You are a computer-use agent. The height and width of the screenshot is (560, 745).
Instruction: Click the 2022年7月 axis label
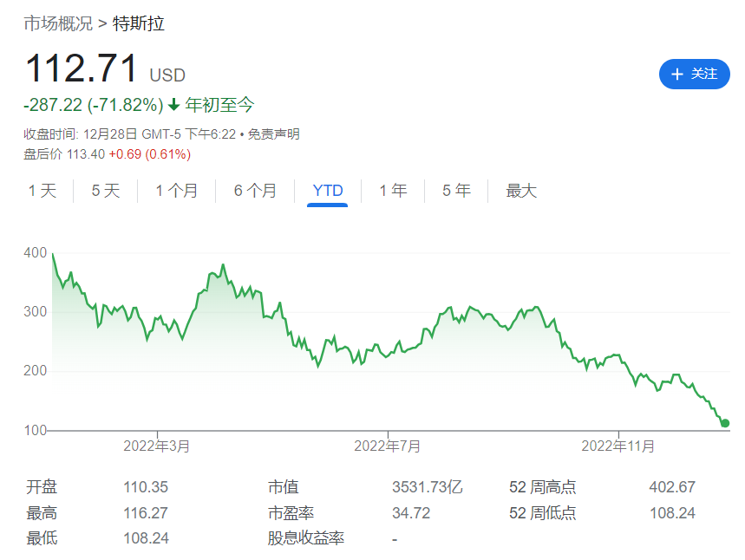[387, 446]
